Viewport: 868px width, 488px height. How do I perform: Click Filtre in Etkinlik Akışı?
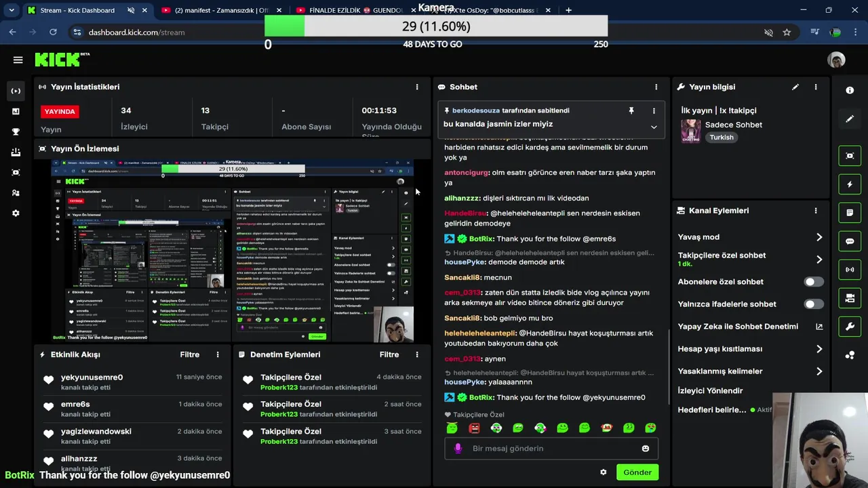[190, 354]
